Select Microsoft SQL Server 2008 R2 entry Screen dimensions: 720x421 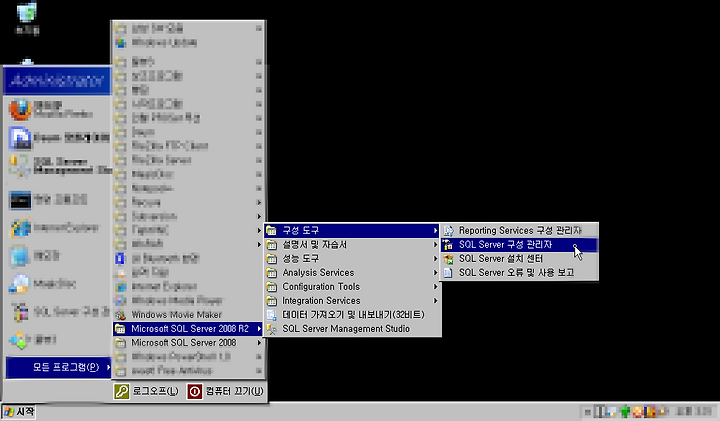(188, 329)
